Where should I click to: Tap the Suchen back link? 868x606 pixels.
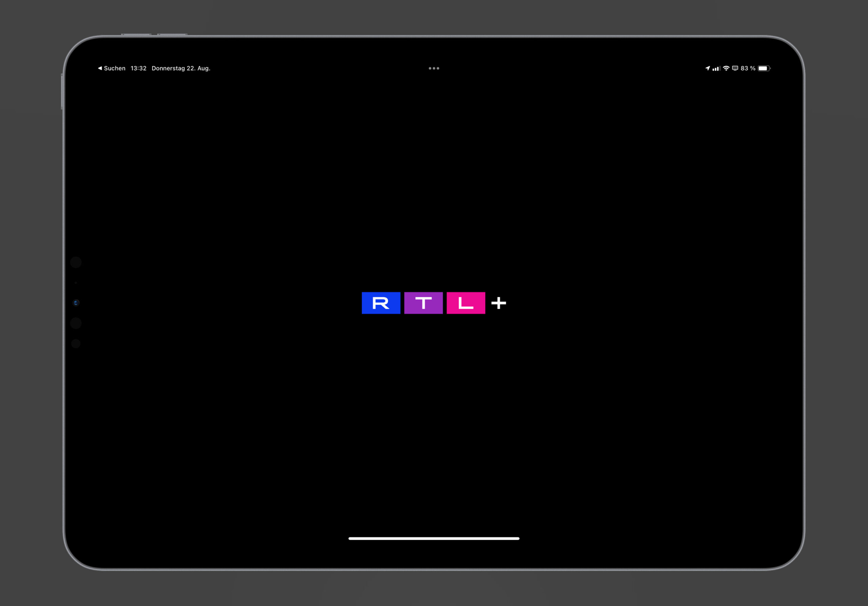(112, 69)
